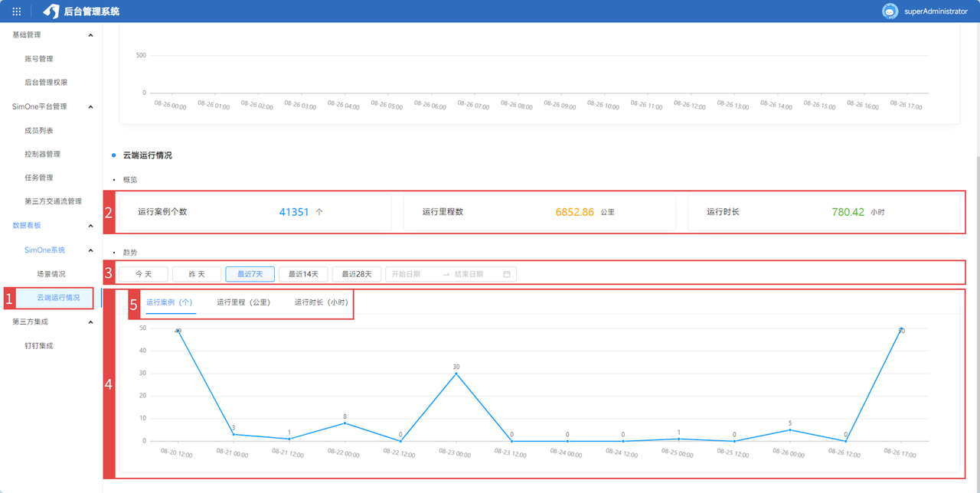Click the 08-23 00:00 data point with value 30
The height and width of the screenshot is (493, 980).
(456, 374)
